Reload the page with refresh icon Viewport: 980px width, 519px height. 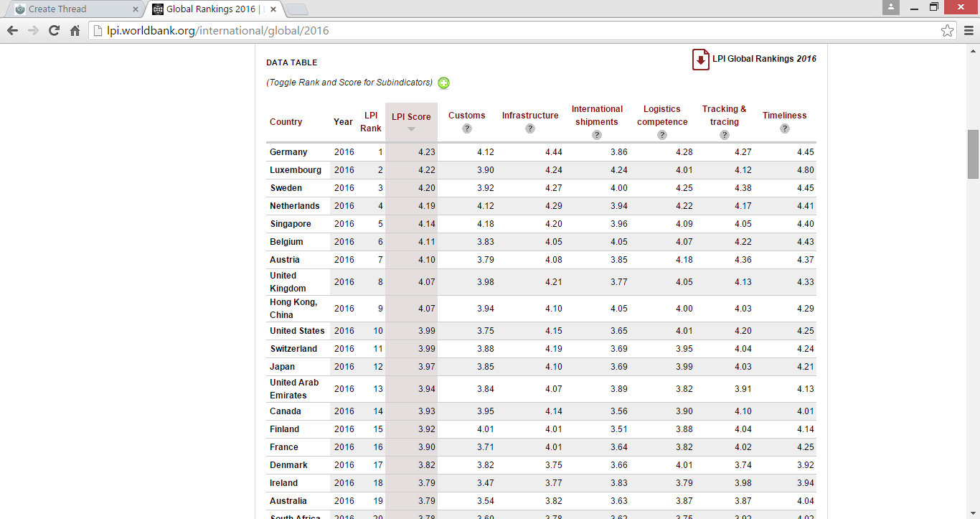54,31
